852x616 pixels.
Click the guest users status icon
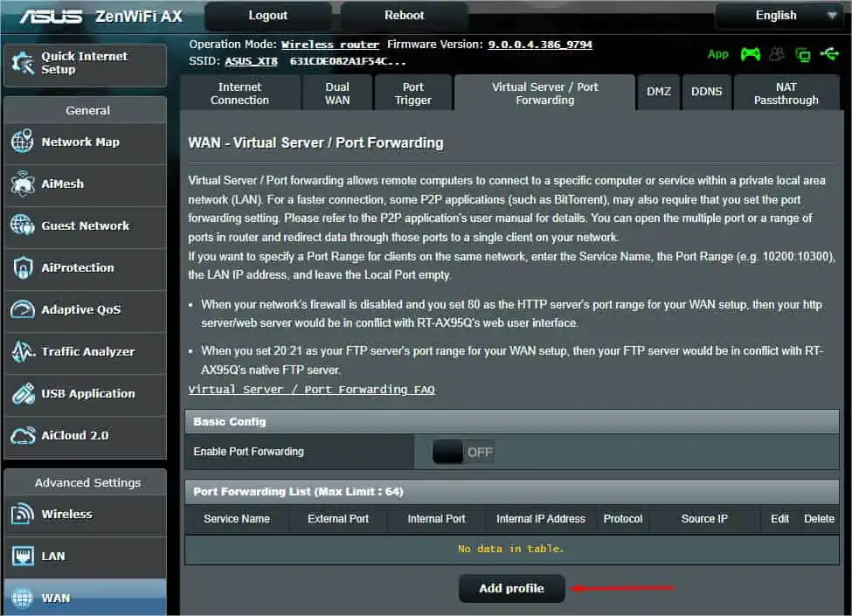click(x=777, y=54)
